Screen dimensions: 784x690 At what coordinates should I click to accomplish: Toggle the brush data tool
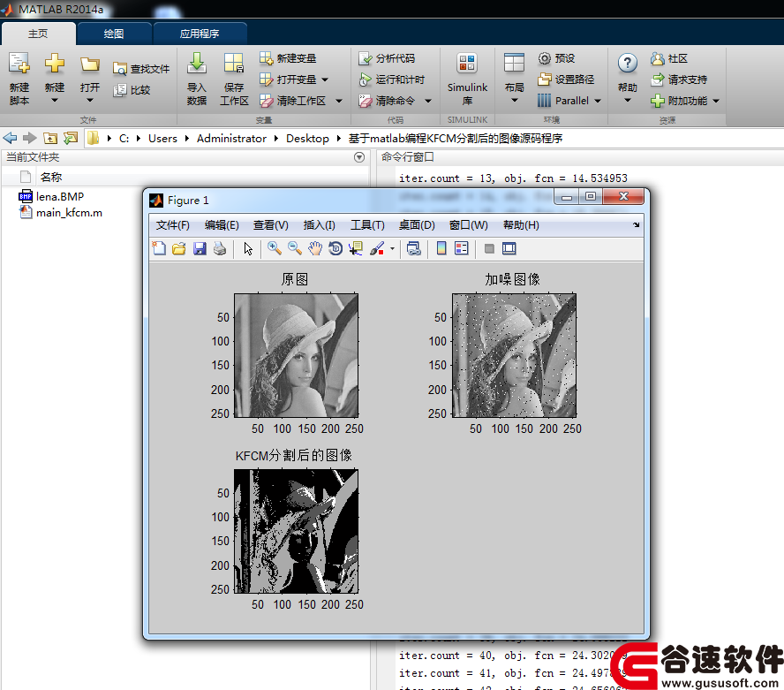click(377, 248)
